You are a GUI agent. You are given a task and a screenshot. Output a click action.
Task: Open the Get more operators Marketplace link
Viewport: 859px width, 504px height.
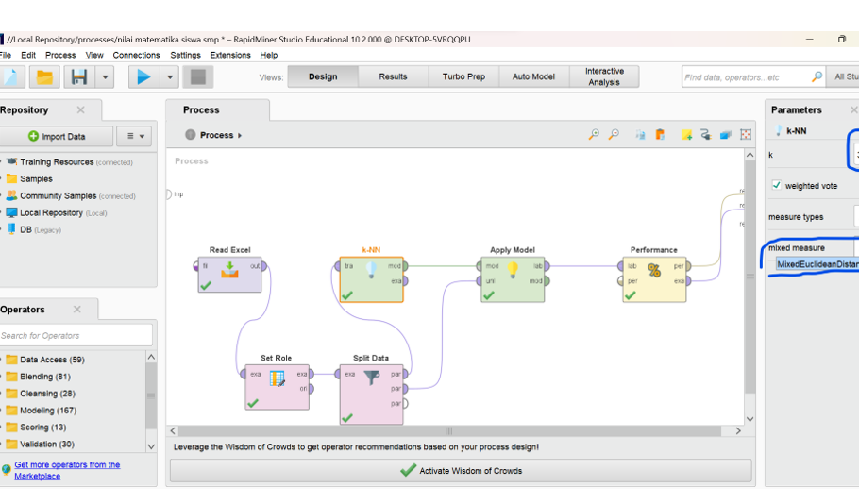pyautogui.click(x=67, y=470)
